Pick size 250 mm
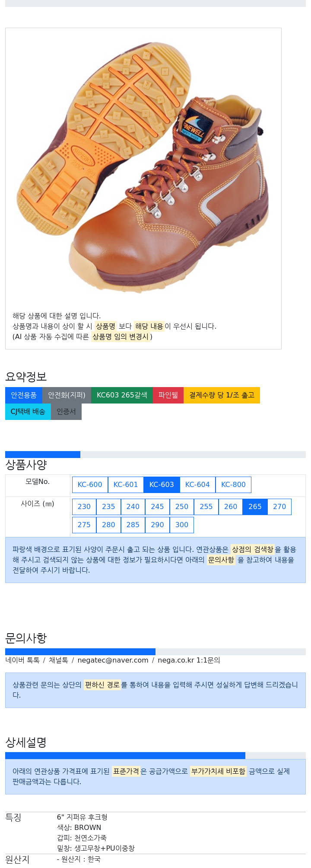This screenshot has width=311, height=868. click(182, 507)
